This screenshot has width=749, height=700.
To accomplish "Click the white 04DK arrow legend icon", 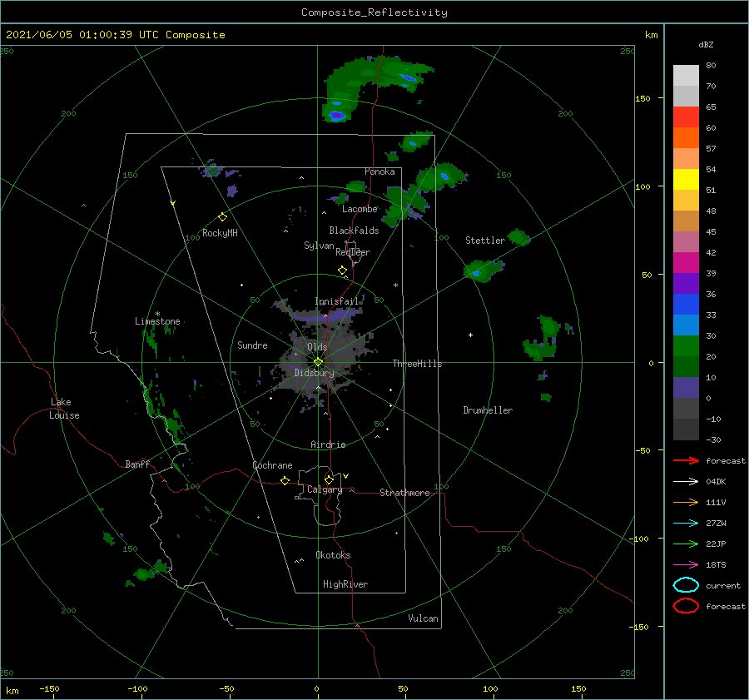I will (686, 482).
